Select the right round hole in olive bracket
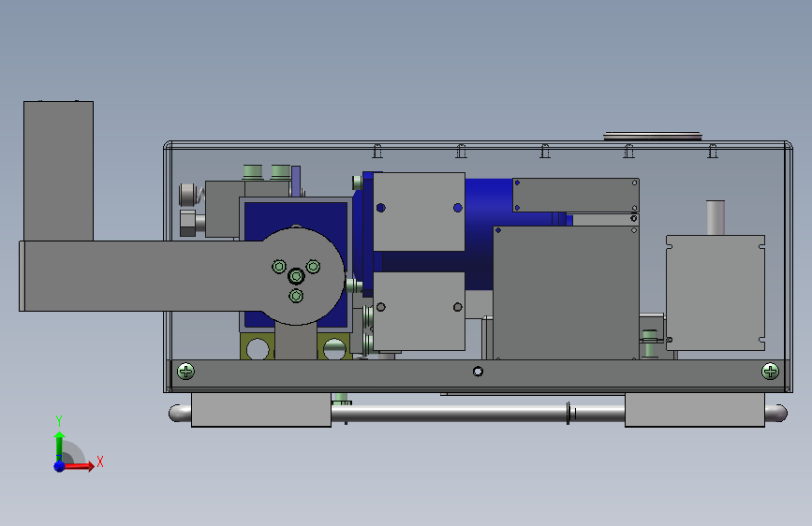The width and height of the screenshot is (812, 526). point(334,349)
